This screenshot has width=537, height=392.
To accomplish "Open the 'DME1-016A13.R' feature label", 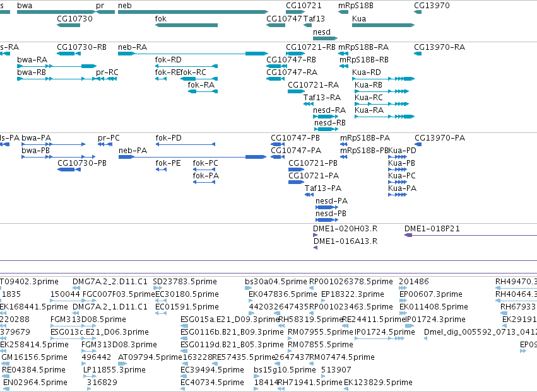I will coord(346,241).
